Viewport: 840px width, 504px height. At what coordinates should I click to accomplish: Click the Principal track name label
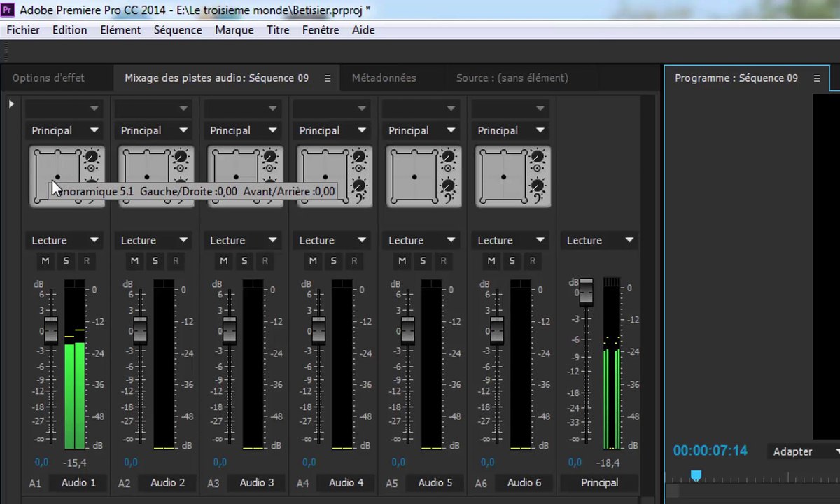(x=600, y=483)
